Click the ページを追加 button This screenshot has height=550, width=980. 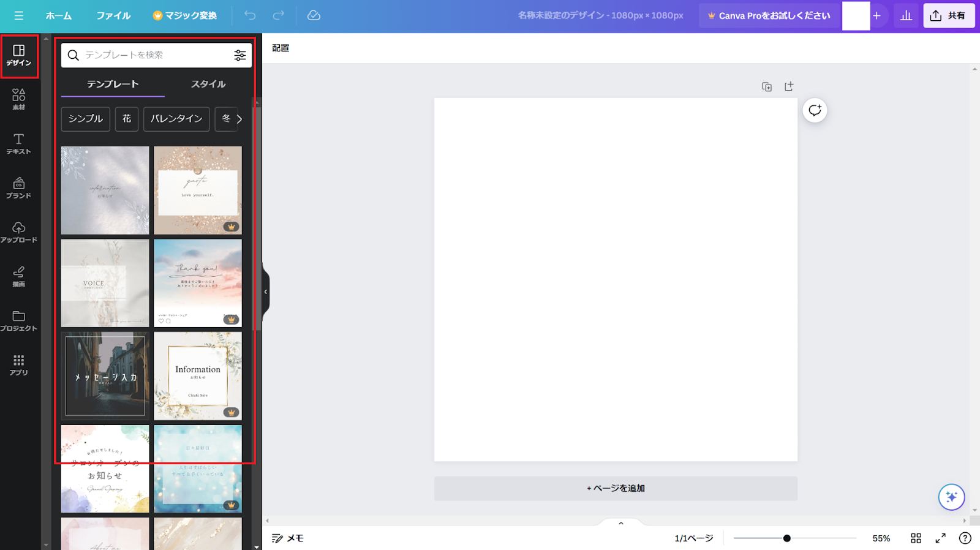616,488
